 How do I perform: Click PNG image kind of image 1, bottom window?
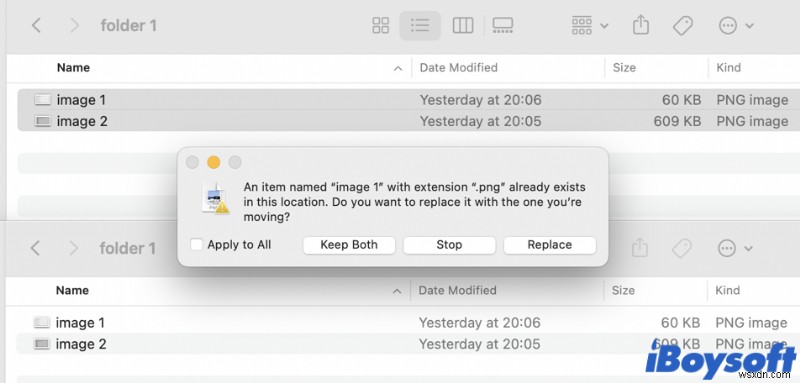(751, 323)
